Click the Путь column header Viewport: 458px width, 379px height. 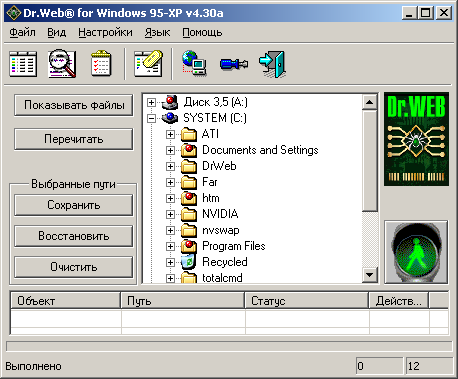[183, 301]
